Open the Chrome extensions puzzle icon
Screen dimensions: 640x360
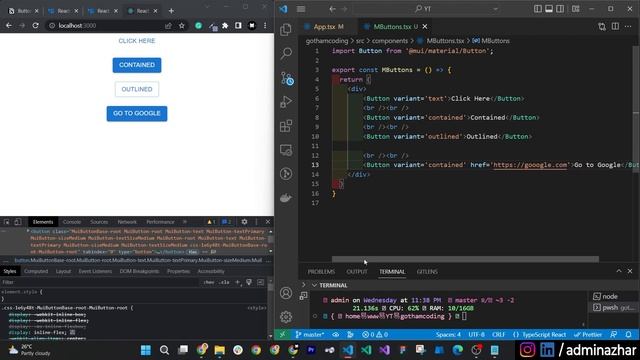[225, 26]
